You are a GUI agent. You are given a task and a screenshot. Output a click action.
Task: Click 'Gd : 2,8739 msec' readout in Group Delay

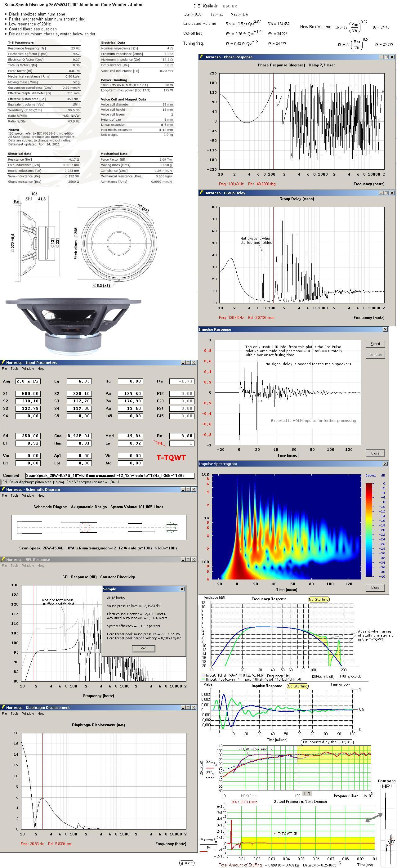[x=261, y=317]
